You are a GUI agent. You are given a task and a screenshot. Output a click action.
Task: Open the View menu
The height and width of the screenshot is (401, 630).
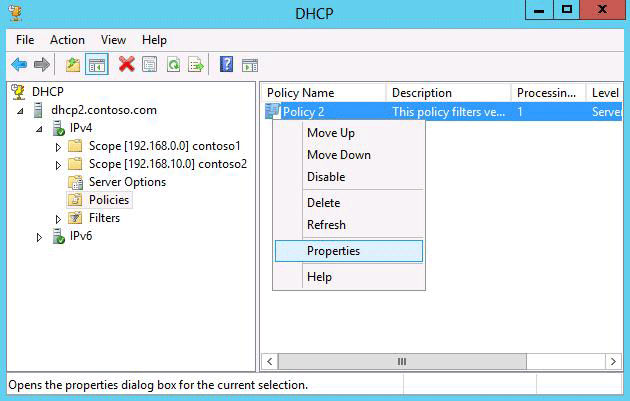113,40
